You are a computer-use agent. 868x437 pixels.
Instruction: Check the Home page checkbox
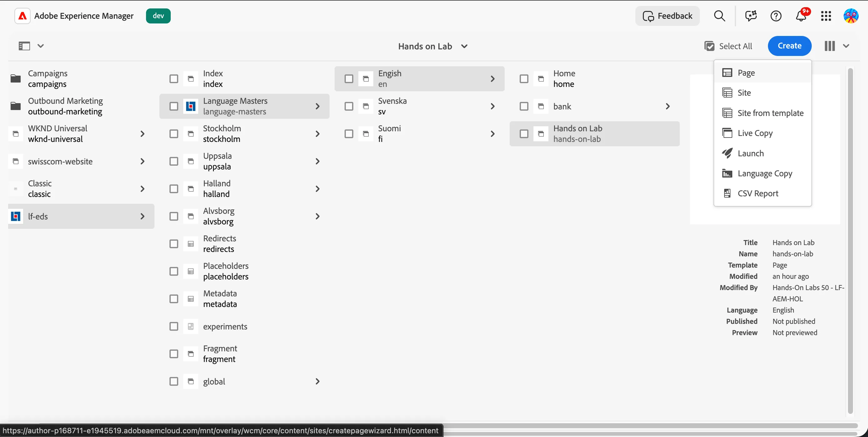tap(524, 79)
